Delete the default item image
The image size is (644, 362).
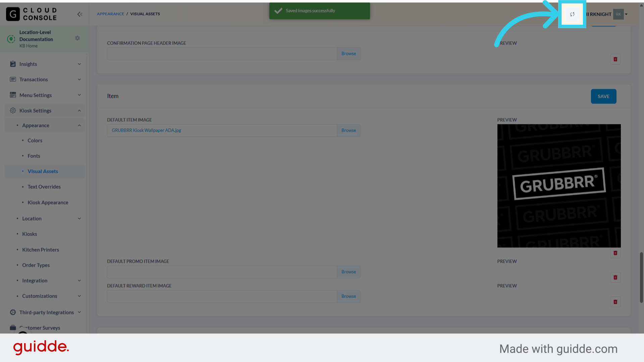coord(615,253)
